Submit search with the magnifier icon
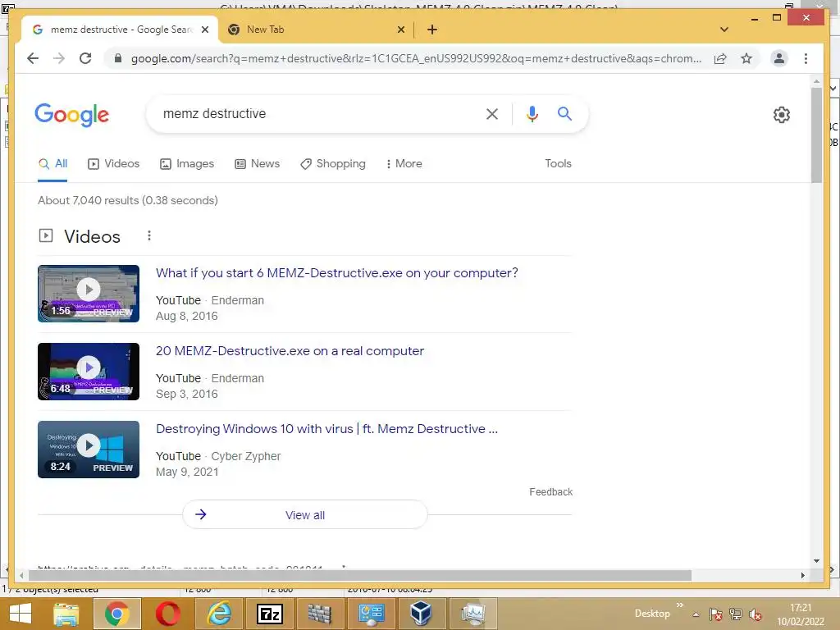 [x=564, y=113]
